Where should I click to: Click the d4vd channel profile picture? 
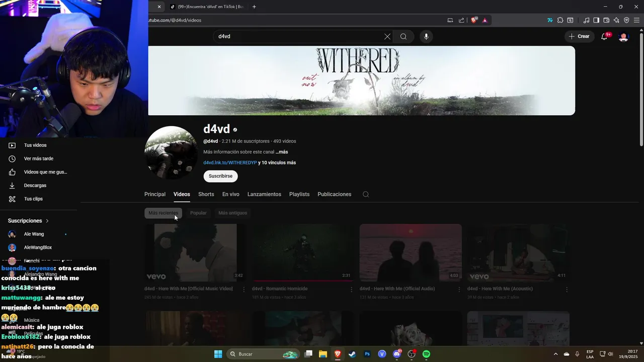(171, 152)
